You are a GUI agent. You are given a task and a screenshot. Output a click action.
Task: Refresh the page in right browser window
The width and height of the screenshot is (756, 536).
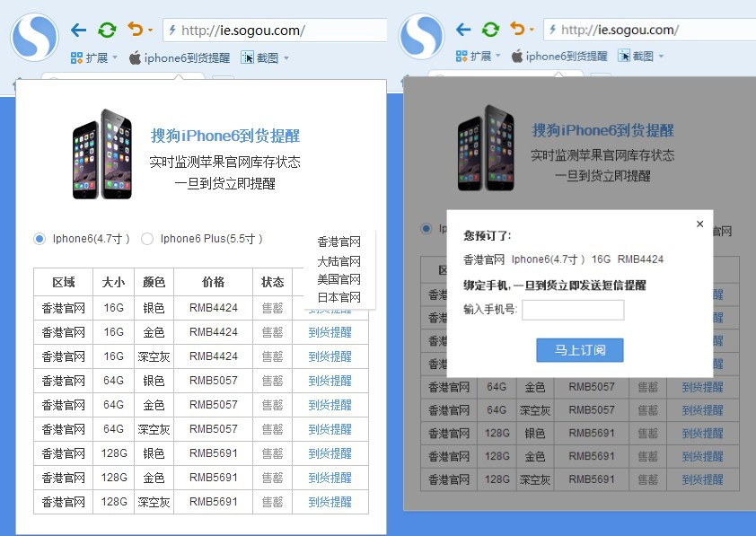point(491,30)
